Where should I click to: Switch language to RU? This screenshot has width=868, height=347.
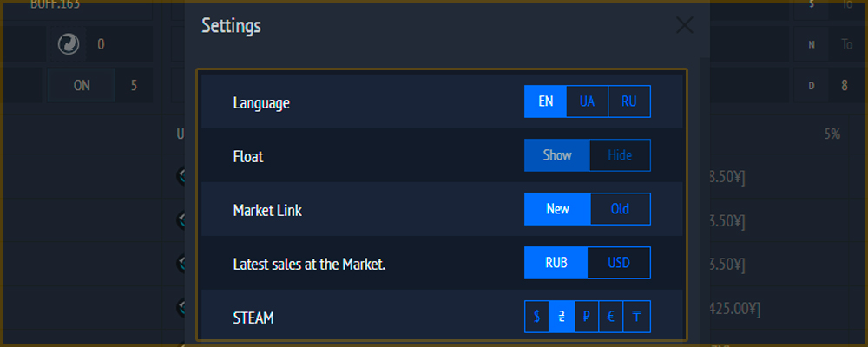click(629, 101)
